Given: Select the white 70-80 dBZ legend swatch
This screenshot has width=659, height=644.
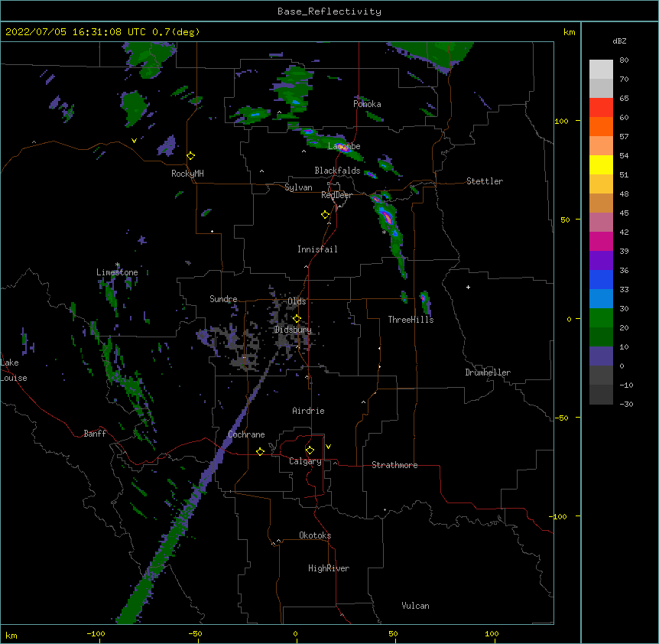Looking at the screenshot, I should click(x=601, y=70).
